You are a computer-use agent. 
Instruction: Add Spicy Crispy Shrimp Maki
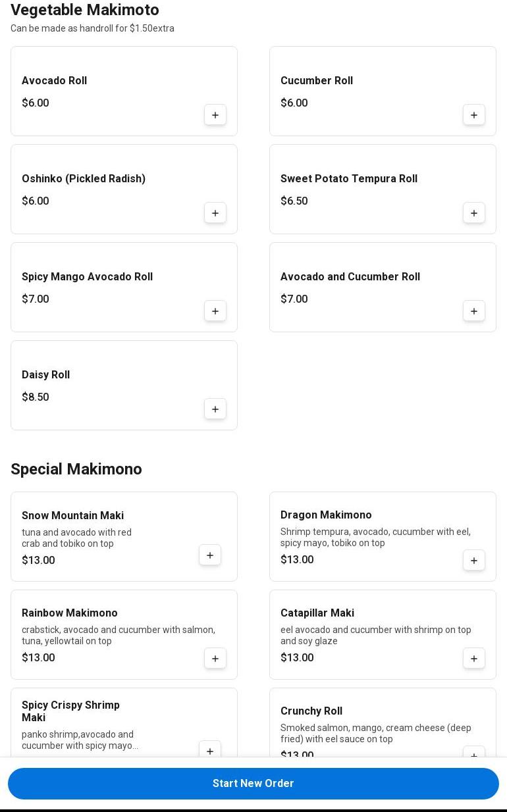pyautogui.click(x=210, y=751)
